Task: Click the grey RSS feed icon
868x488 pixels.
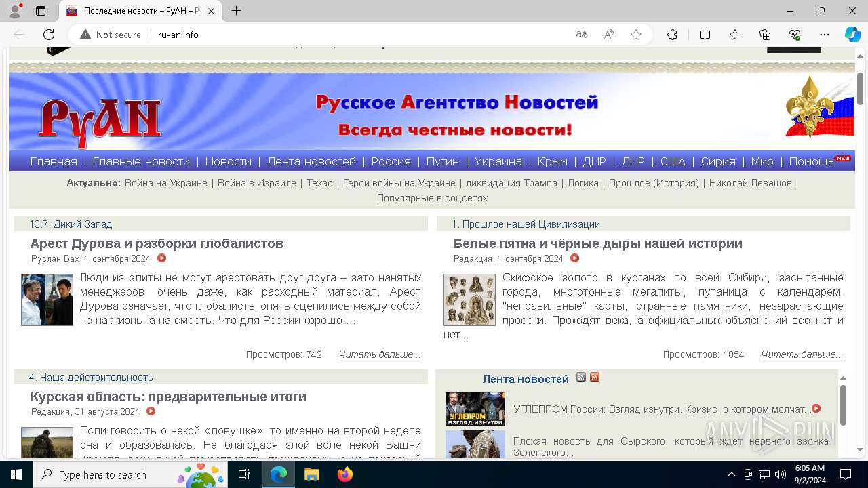Action: click(581, 377)
